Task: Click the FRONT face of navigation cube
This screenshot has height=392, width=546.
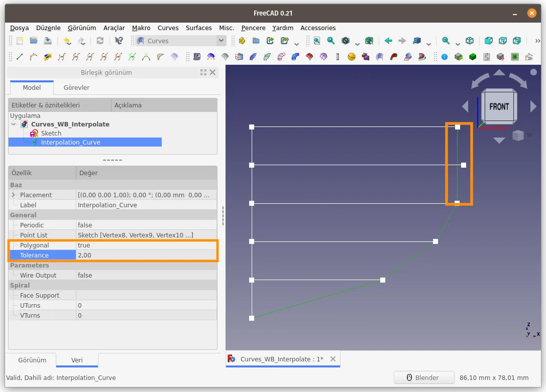Action: click(499, 106)
